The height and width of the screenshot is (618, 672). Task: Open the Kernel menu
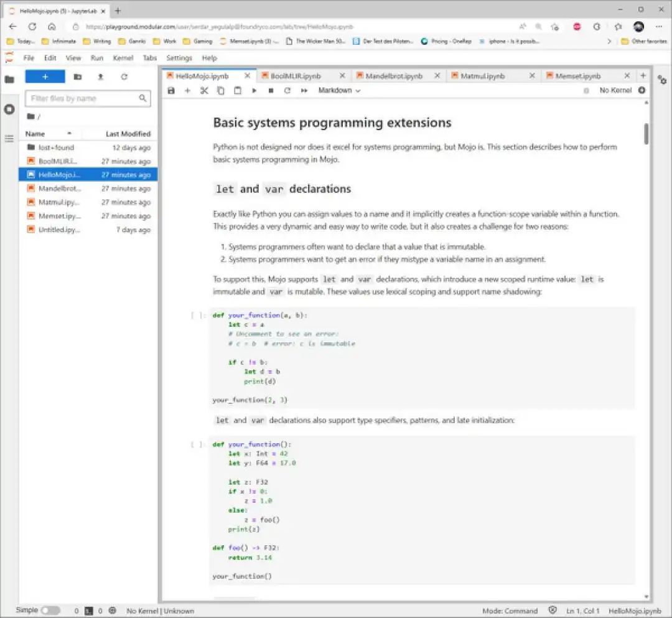[123, 58]
